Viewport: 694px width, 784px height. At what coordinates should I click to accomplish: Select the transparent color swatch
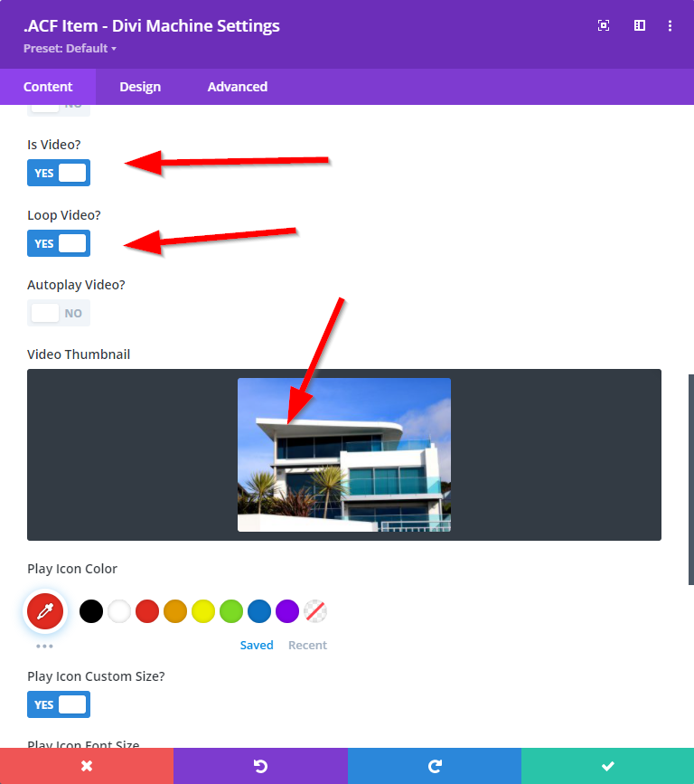pyautogui.click(x=315, y=611)
